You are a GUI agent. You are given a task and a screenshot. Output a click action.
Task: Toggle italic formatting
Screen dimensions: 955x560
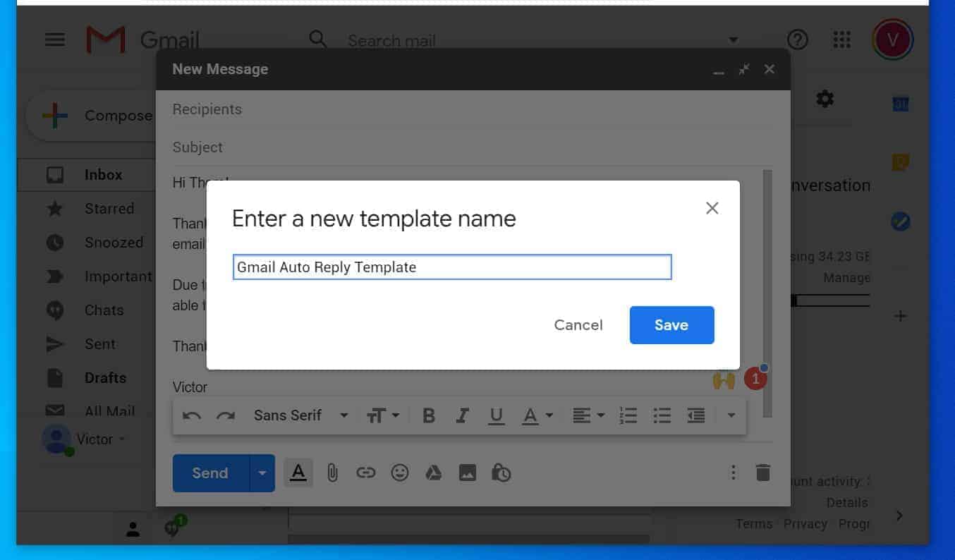[x=462, y=415]
